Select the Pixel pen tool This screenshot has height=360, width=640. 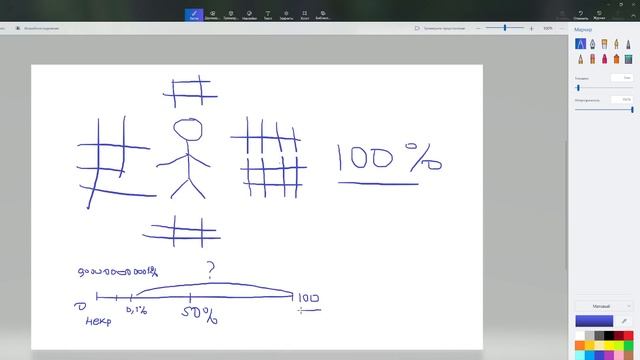[629, 44]
